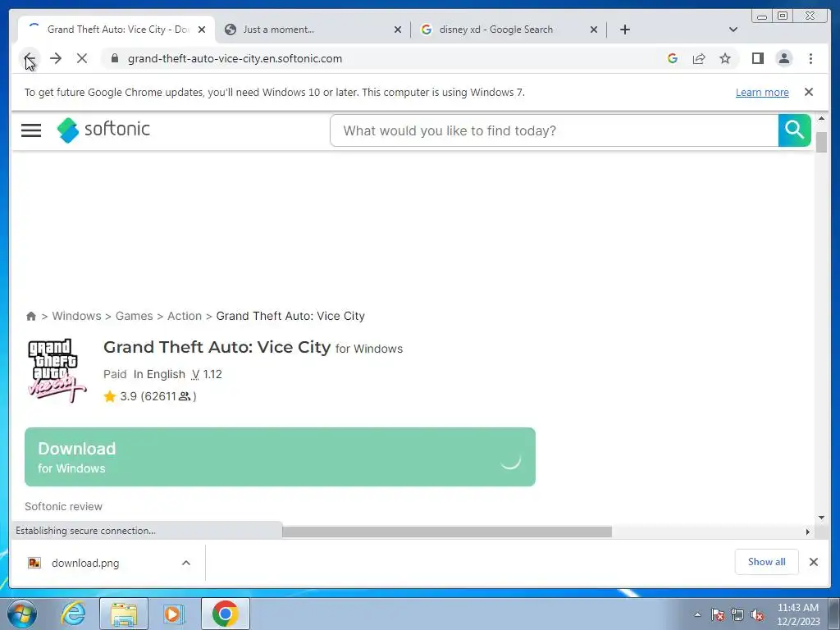Image resolution: width=840 pixels, height=630 pixels.
Task: Open the Google icon in the address bar
Action: pos(673,58)
